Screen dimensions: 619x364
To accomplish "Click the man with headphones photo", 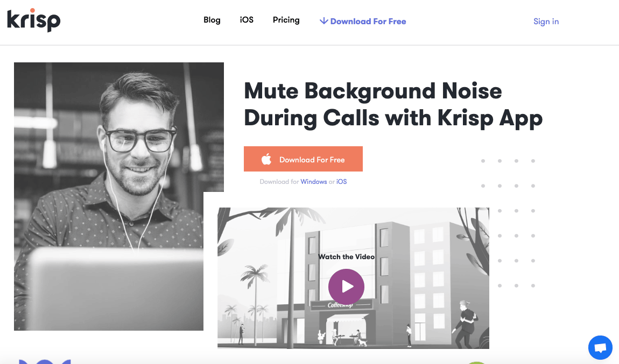I will tap(118, 196).
